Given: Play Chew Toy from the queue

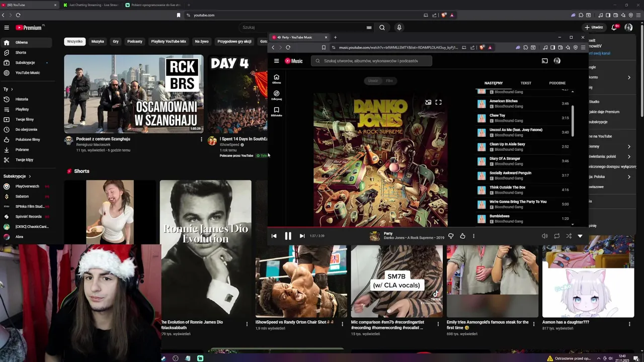Looking at the screenshot, I should (523, 118).
